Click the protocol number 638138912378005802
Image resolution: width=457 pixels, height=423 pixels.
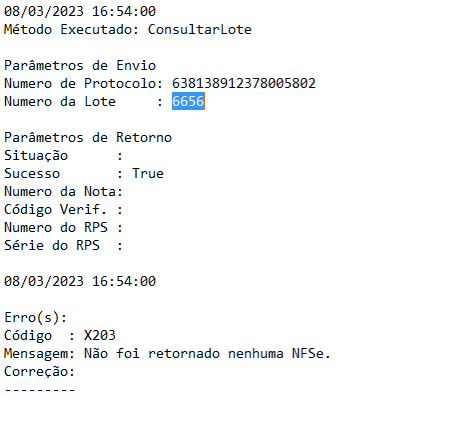[244, 83]
